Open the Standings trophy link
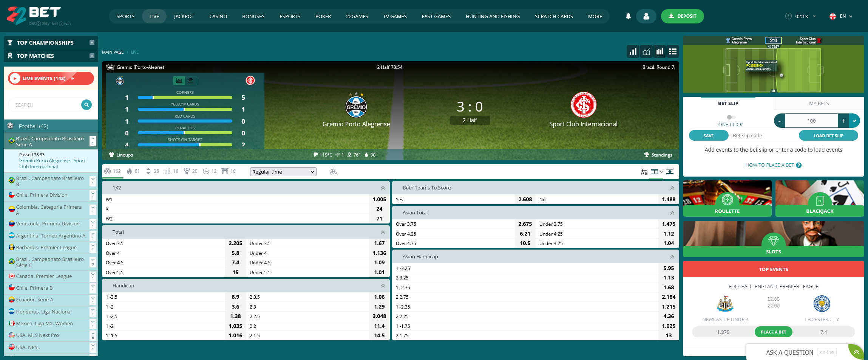 (658, 155)
